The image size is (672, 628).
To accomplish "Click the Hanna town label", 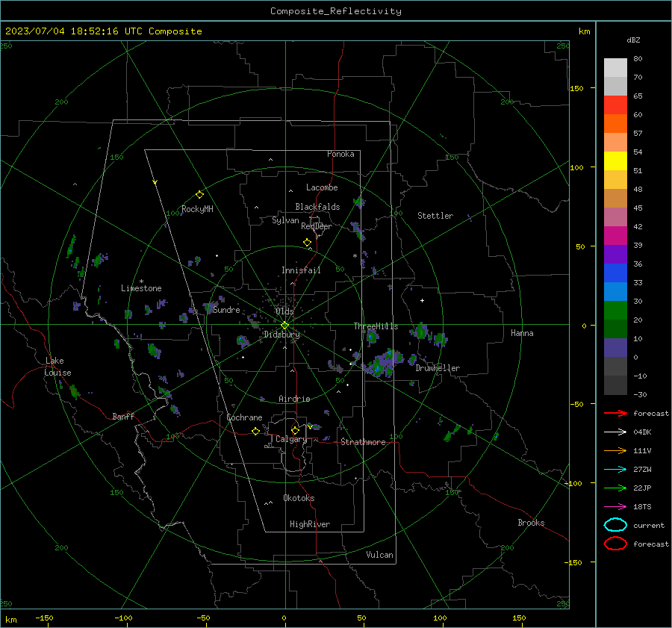I will pos(522,333).
